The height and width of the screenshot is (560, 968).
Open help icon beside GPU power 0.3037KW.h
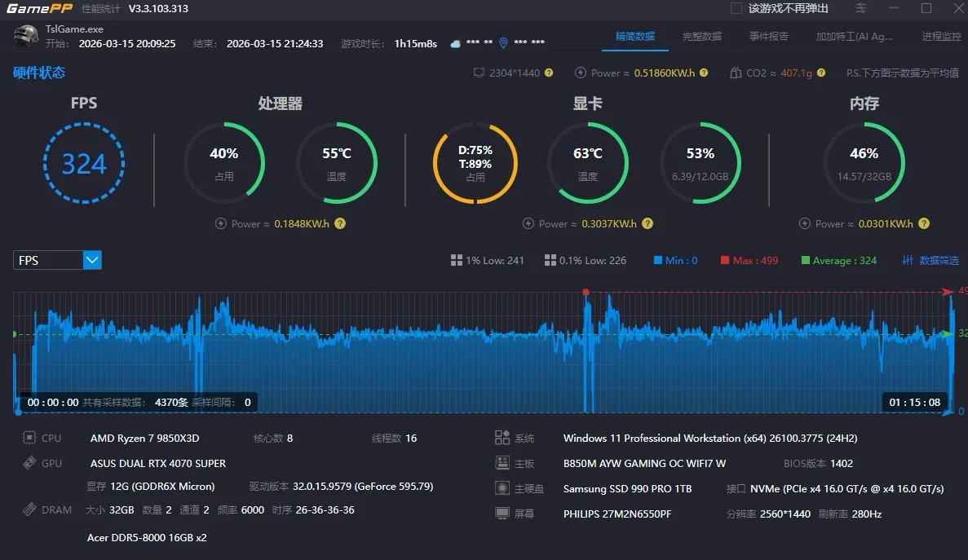[x=647, y=223]
